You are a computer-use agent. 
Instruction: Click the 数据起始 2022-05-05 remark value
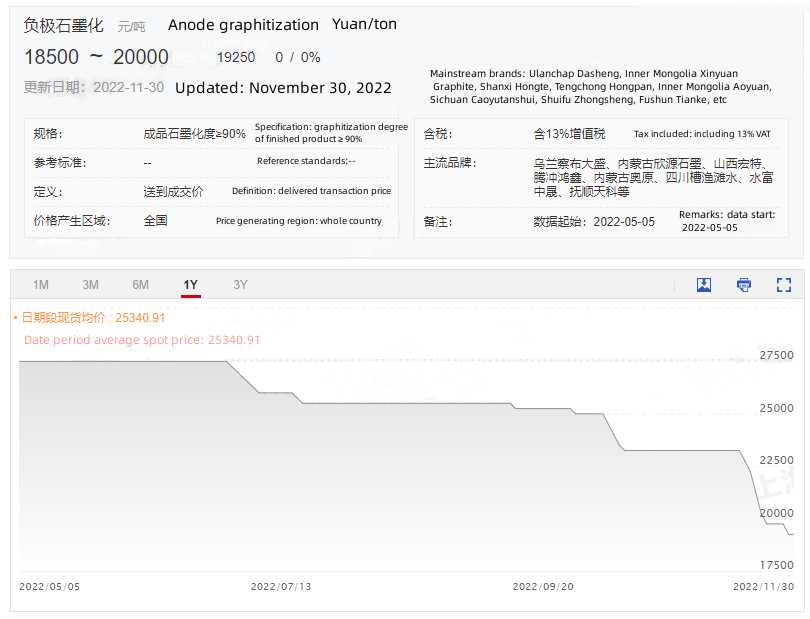[594, 221]
